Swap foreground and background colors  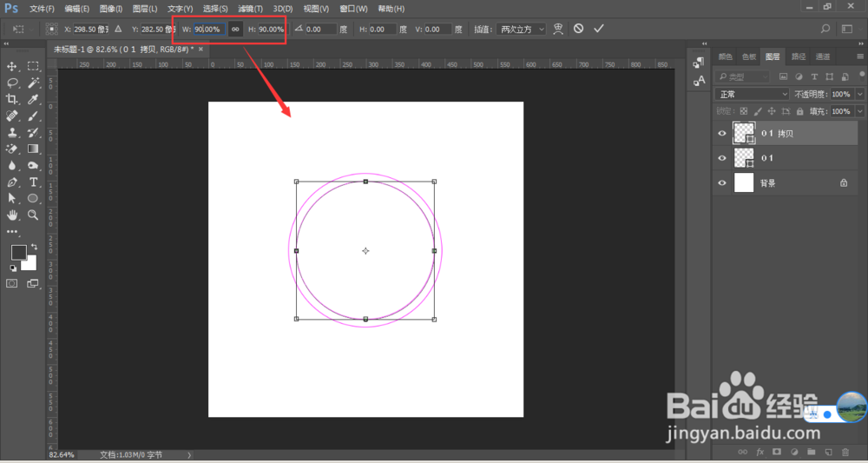click(35, 247)
